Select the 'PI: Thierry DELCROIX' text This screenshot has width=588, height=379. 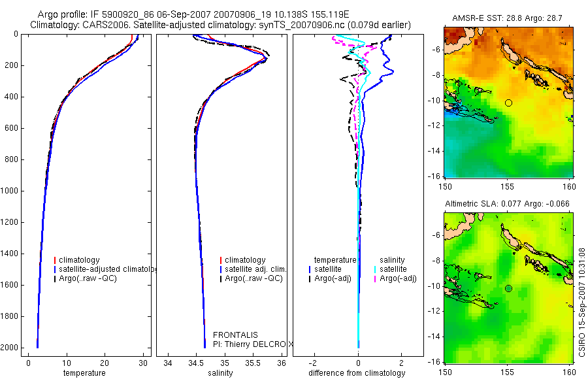[x=253, y=344]
